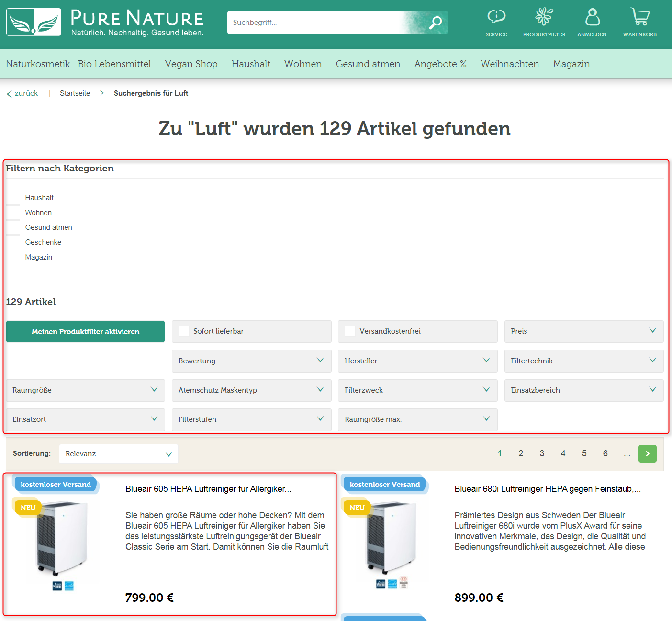Click the search magnifier icon

435,23
